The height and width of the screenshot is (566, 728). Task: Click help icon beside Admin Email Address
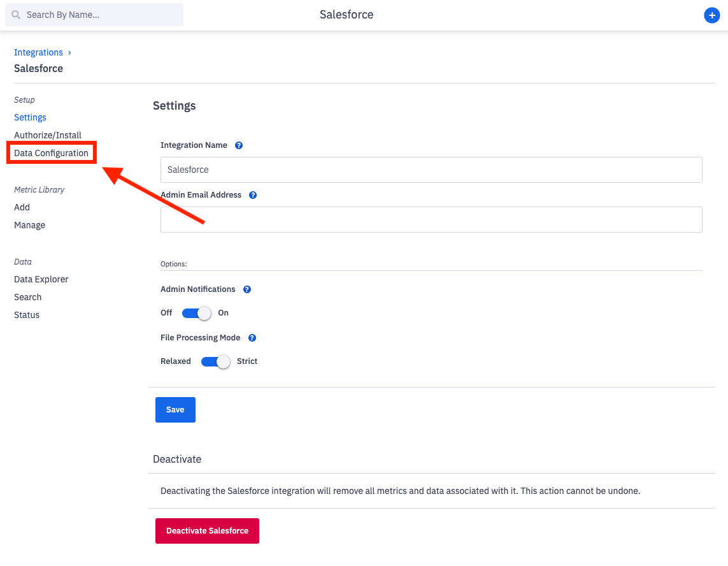(x=253, y=195)
